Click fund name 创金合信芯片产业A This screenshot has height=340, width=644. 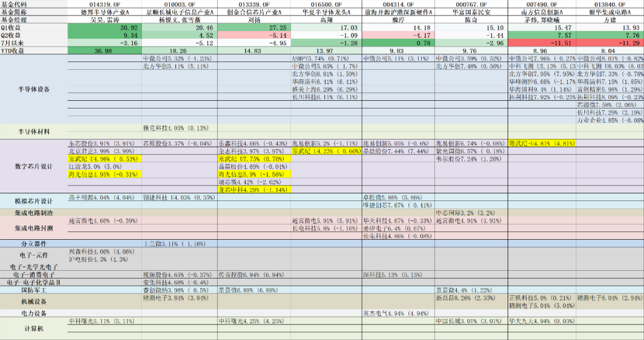[254, 12]
